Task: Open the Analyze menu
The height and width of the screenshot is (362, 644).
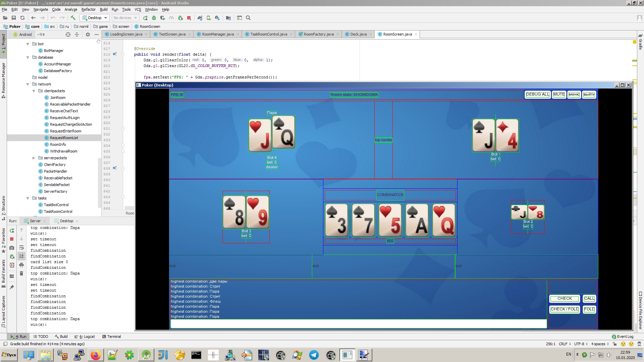Action: pos(71,9)
